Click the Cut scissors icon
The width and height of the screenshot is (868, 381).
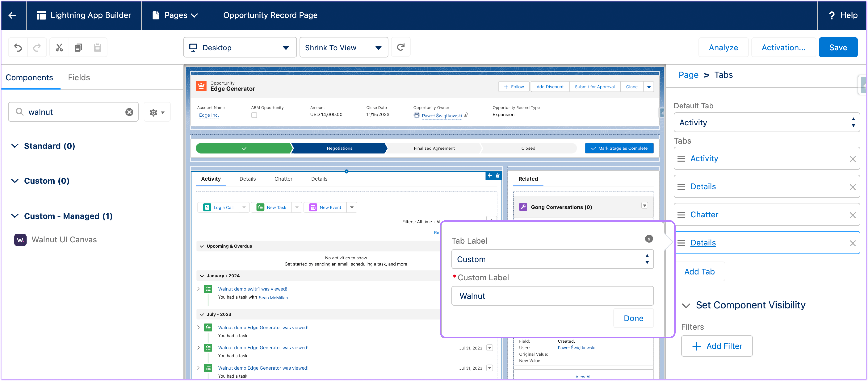coord(59,48)
